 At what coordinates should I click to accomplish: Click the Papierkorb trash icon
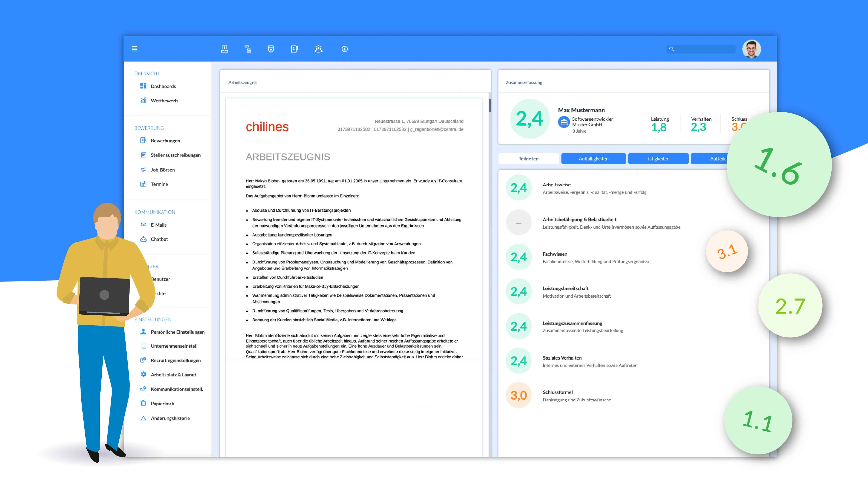point(143,403)
